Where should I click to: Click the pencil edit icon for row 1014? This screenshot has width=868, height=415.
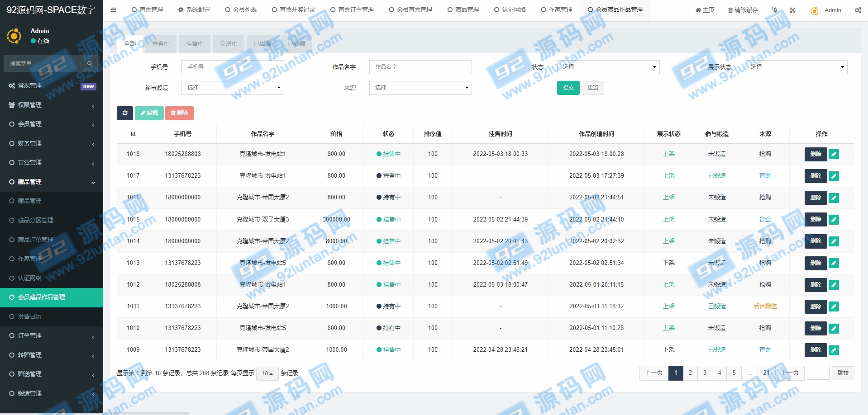tap(834, 241)
